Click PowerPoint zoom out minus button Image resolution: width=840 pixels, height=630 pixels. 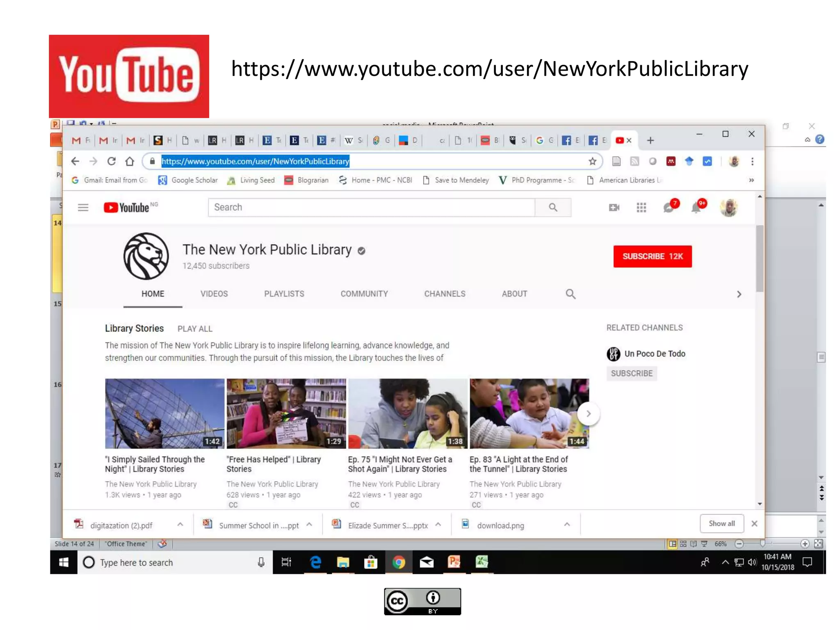pos(739,544)
